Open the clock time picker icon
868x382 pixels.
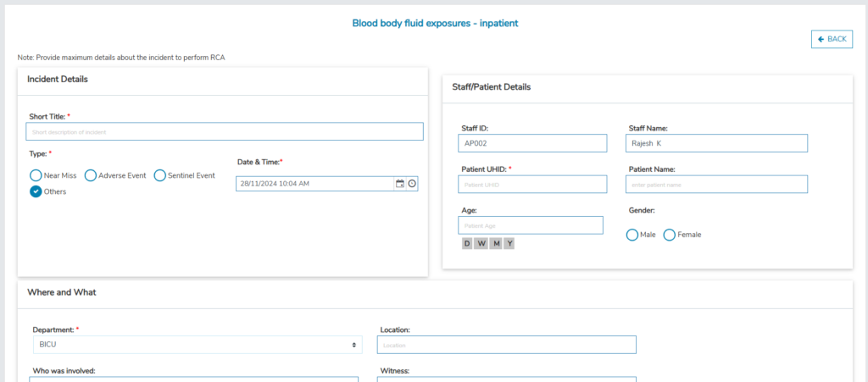(412, 184)
